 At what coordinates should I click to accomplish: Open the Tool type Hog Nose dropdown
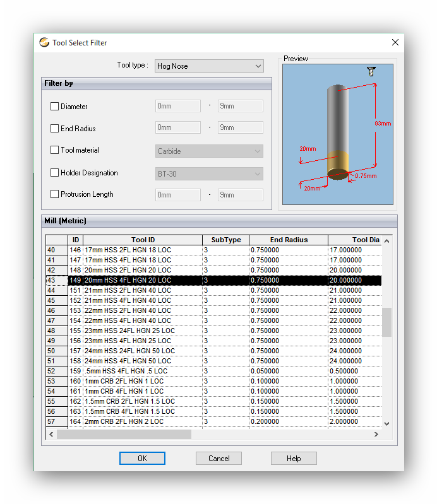pyautogui.click(x=209, y=66)
